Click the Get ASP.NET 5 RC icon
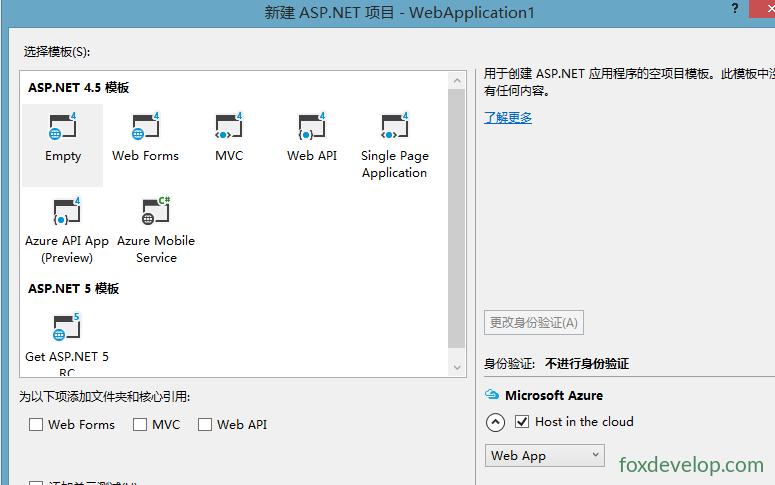 pyautogui.click(x=66, y=327)
